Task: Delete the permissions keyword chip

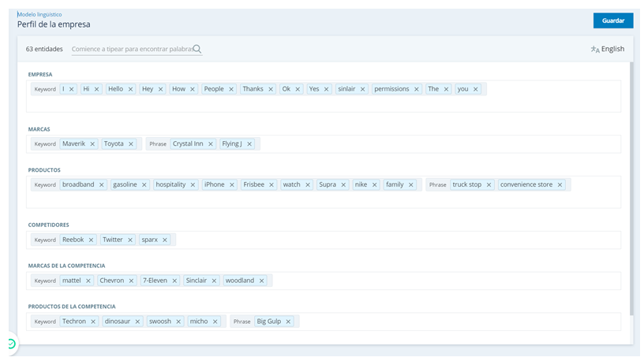Action: [x=417, y=89]
